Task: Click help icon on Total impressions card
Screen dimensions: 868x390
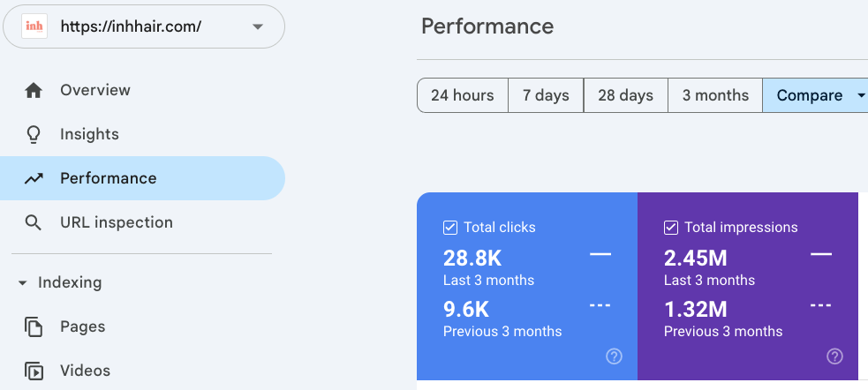Action: click(x=834, y=356)
